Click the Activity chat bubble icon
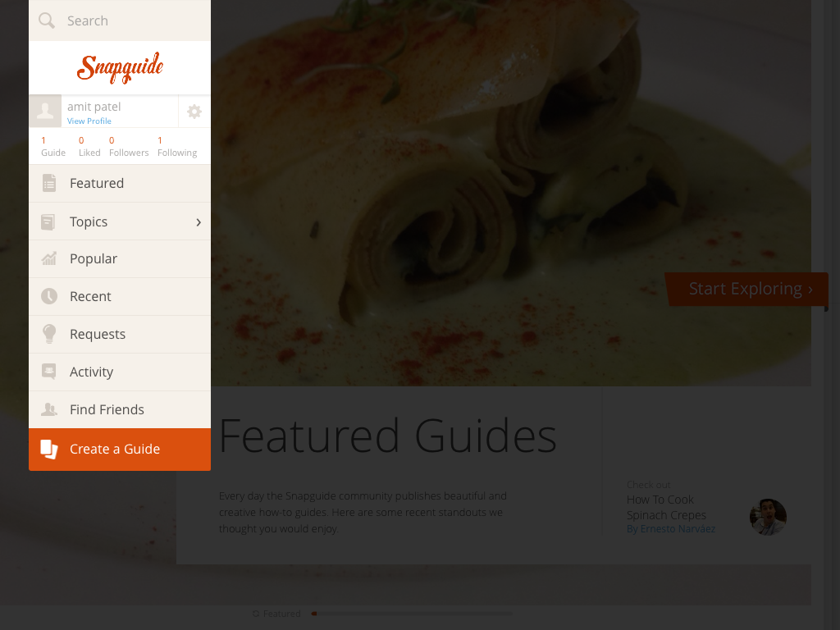This screenshot has width=840, height=630. point(48,372)
